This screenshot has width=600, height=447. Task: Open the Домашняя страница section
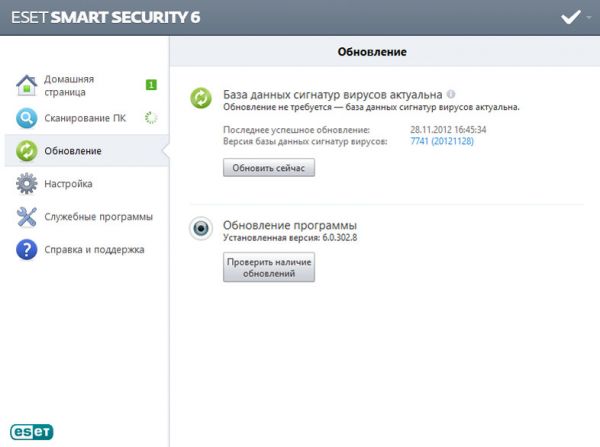69,85
